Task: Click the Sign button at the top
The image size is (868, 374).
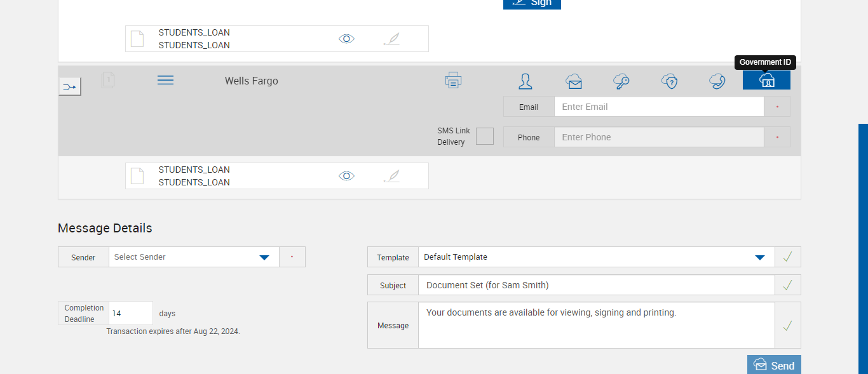Action: point(532,3)
